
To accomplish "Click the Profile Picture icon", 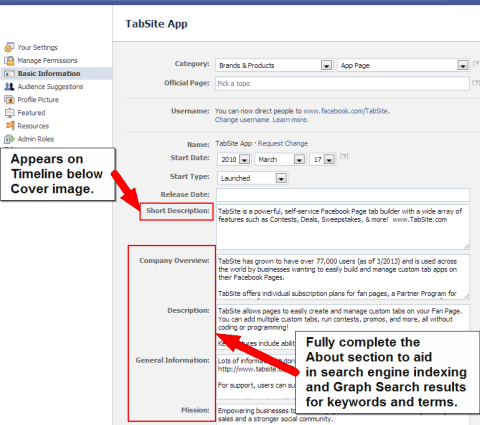I will coord(9,100).
